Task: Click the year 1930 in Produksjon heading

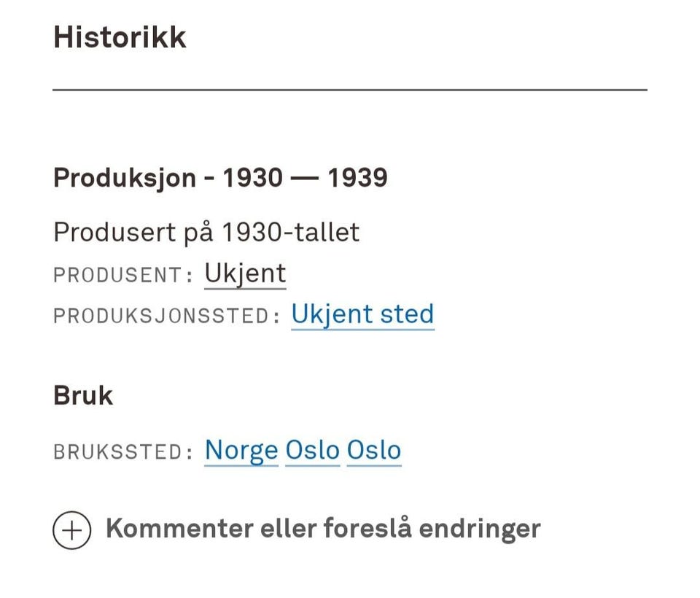Action: (252, 178)
